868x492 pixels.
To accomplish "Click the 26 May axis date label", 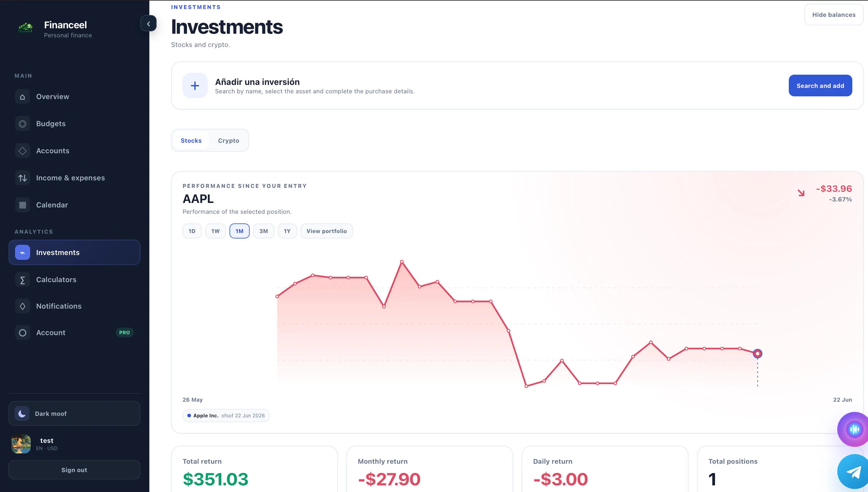I will click(x=193, y=400).
